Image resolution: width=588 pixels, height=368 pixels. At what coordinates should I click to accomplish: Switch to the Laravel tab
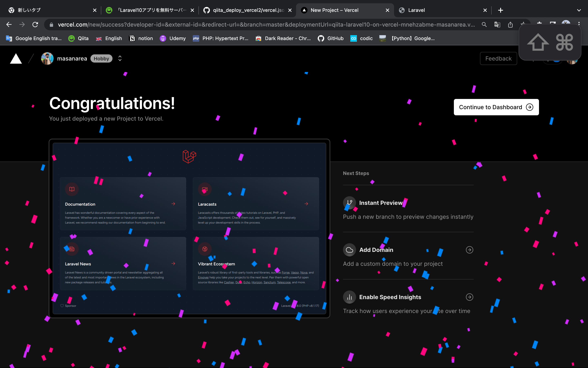[442, 10]
